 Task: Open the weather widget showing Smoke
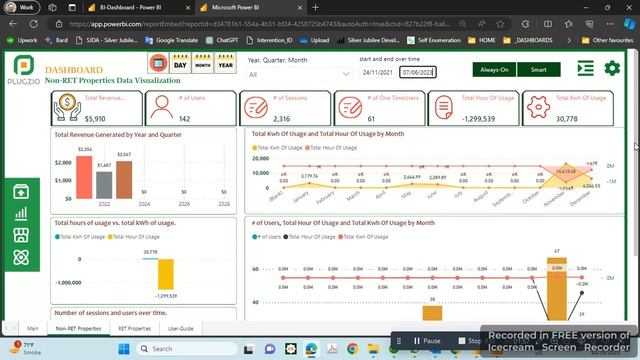(x=25, y=348)
